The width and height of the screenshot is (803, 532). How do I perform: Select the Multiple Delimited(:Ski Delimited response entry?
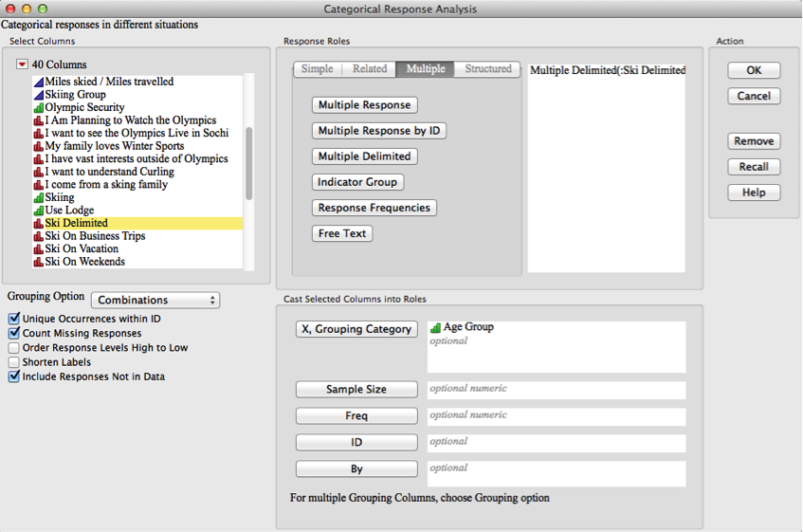click(608, 70)
